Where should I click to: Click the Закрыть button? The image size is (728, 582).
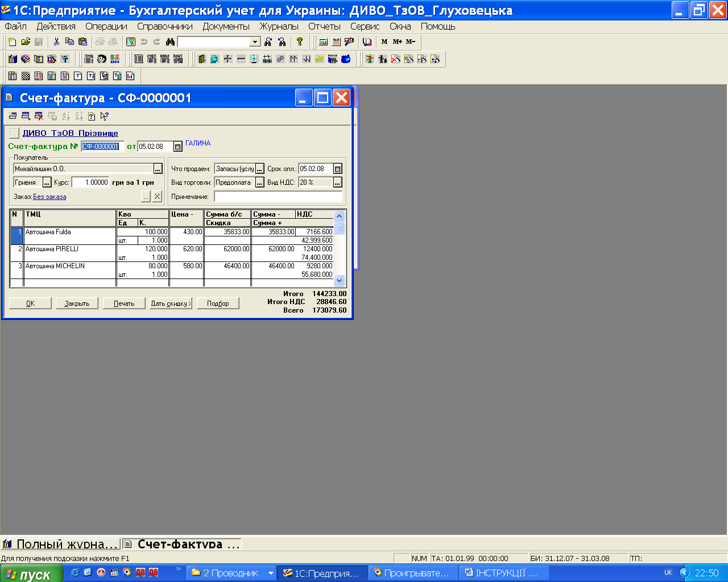(77, 304)
